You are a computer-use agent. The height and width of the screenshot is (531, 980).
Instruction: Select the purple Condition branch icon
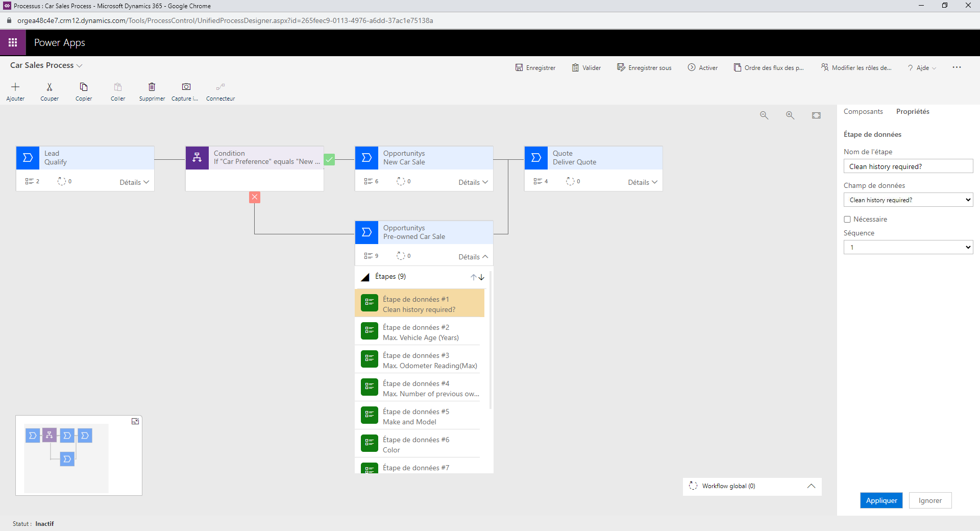[x=197, y=158]
